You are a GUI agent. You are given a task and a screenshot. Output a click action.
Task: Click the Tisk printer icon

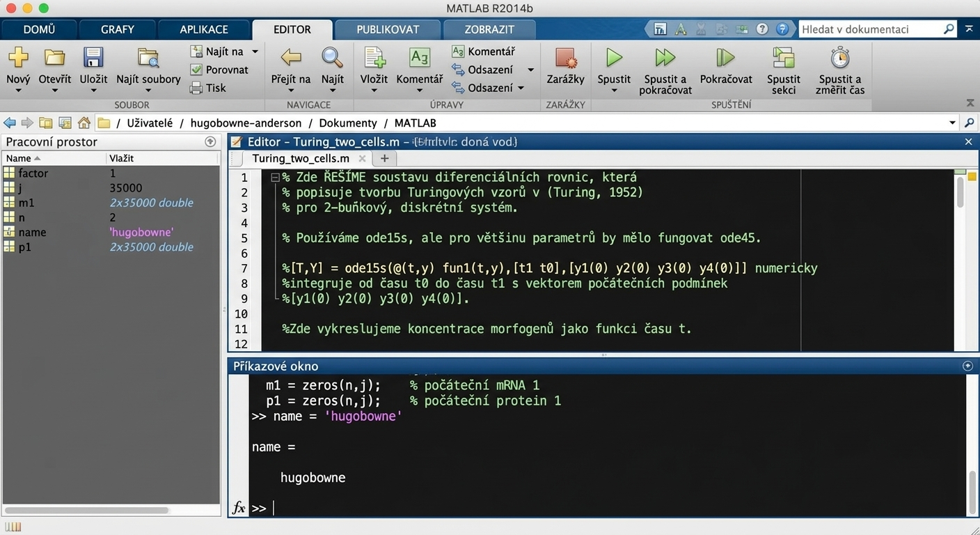click(x=196, y=88)
